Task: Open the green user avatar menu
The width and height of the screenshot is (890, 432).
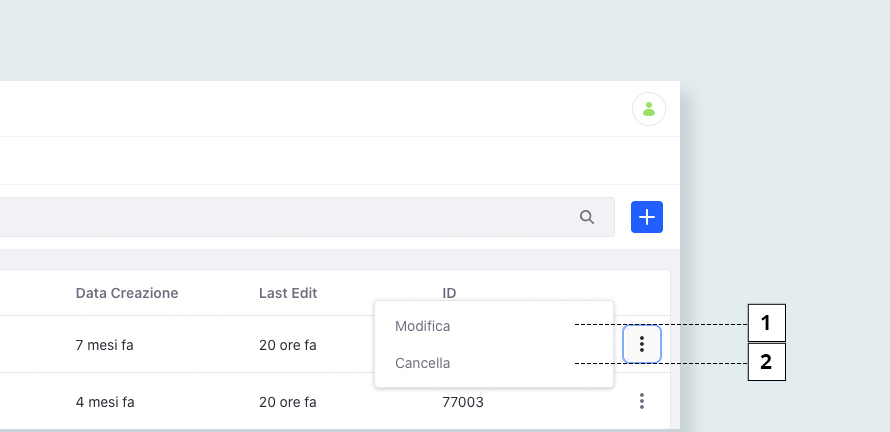Action: [x=649, y=109]
